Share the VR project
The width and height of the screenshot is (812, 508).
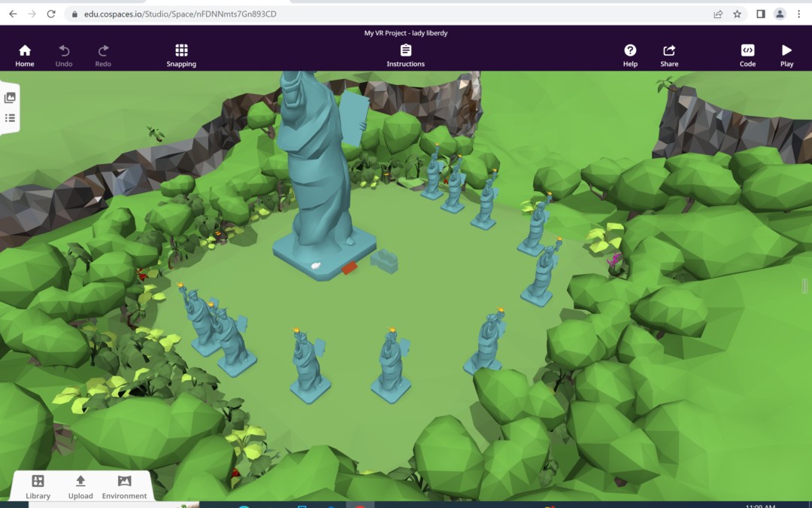tap(669, 56)
